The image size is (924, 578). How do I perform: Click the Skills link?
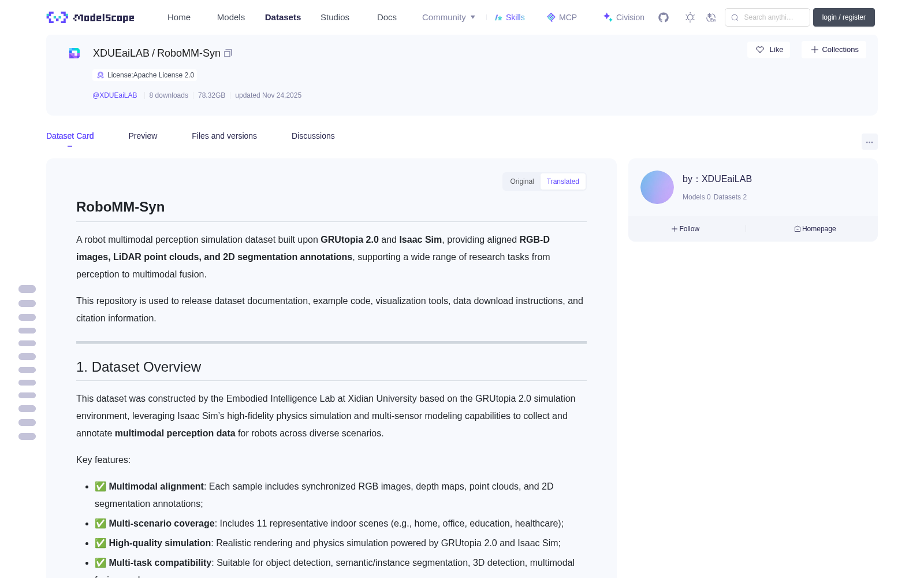510,17
